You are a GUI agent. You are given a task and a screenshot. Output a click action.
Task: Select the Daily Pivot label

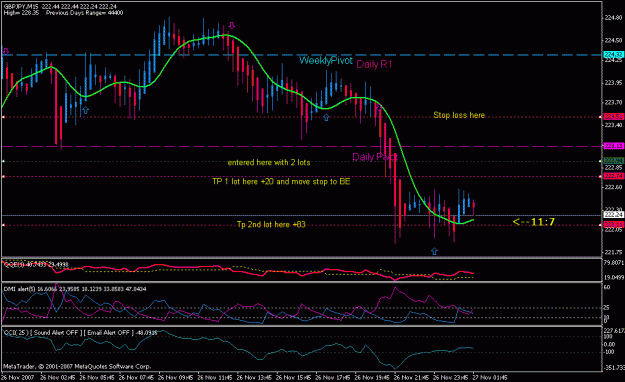click(375, 157)
